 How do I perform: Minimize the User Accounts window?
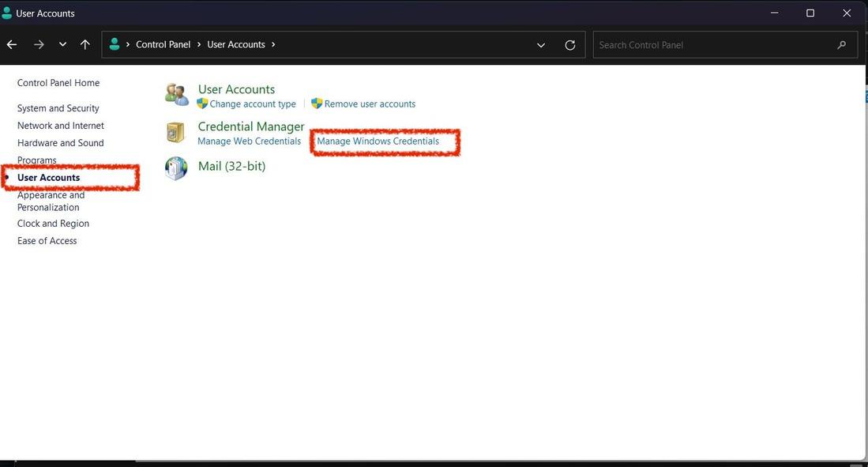coord(775,13)
